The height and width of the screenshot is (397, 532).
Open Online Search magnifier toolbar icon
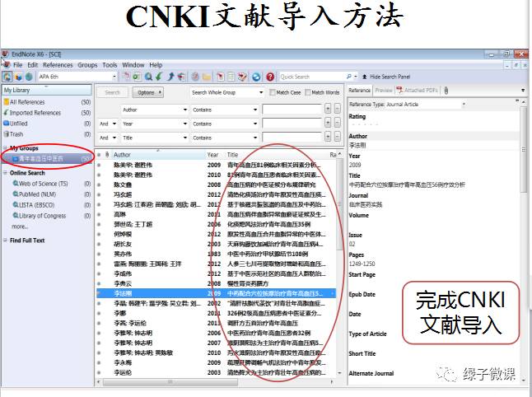148,77
